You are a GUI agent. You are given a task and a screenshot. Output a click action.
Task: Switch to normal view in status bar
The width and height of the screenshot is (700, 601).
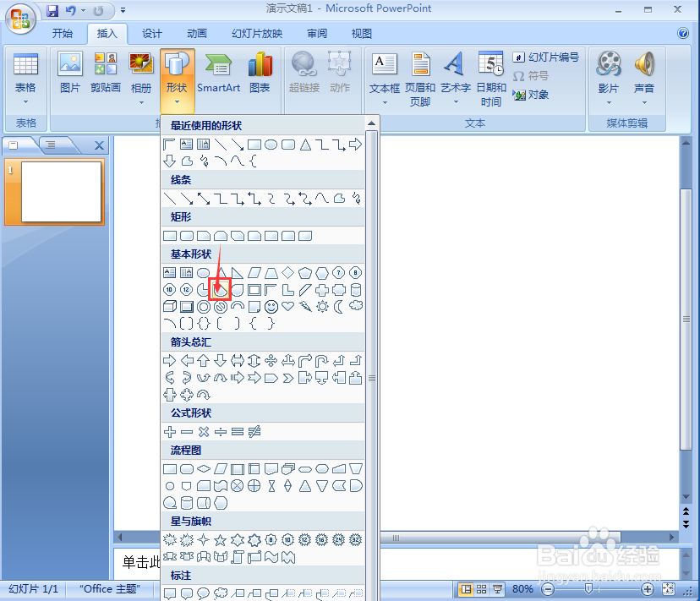tap(466, 589)
